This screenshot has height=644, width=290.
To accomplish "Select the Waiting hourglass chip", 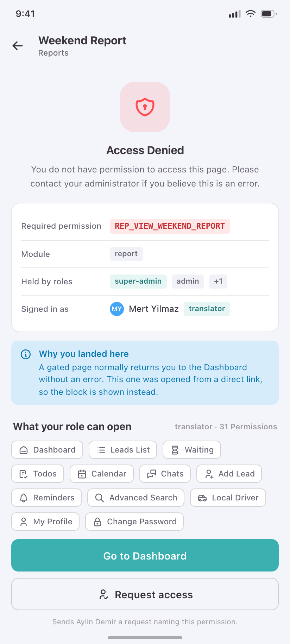I will pyautogui.click(x=192, y=450).
